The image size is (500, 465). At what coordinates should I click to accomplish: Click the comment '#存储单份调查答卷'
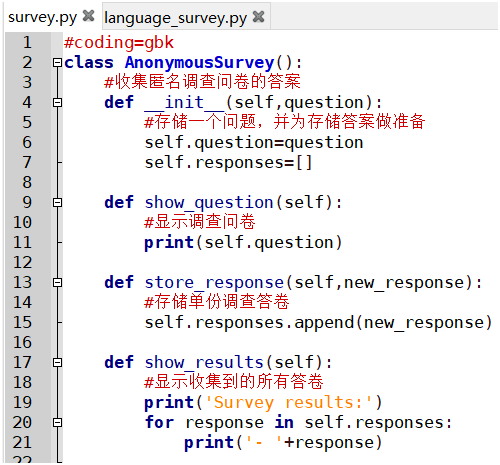coord(217,302)
